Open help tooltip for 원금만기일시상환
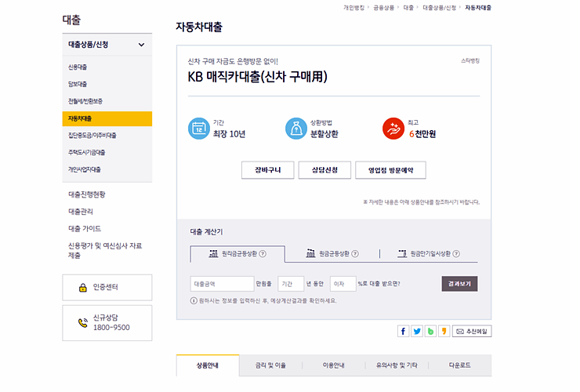 [x=456, y=254]
